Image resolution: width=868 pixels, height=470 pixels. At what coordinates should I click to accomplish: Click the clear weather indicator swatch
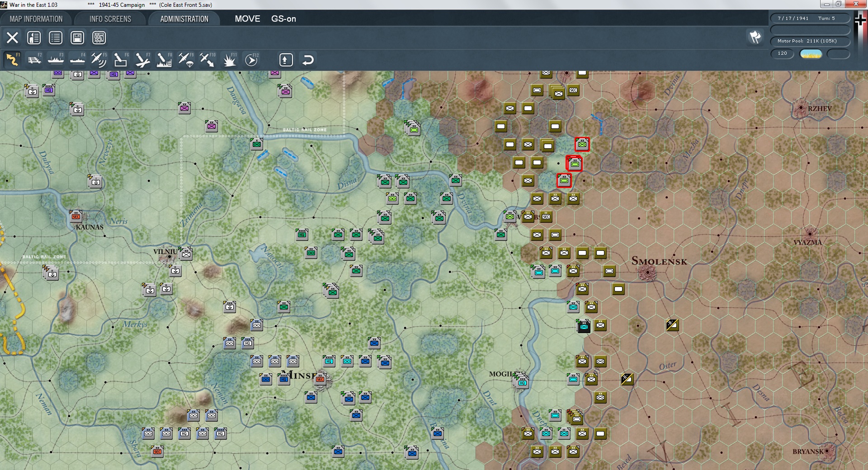(x=811, y=54)
